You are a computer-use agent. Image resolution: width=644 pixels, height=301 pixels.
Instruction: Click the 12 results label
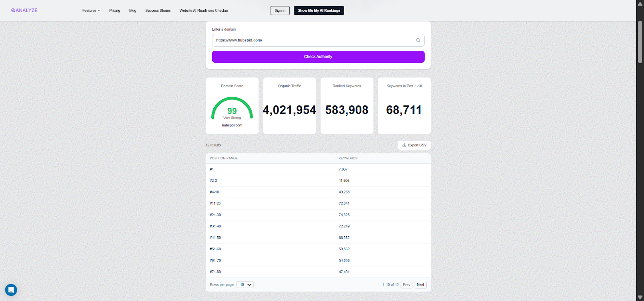[213, 145]
